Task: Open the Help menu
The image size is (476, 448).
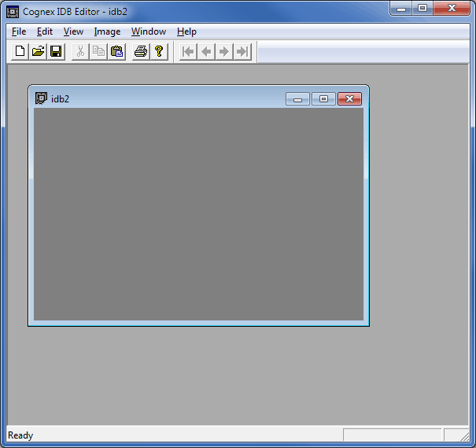Action: point(186,31)
